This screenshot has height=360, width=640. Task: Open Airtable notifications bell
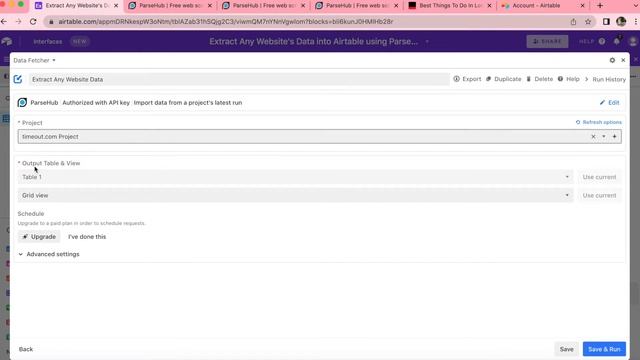[617, 41]
